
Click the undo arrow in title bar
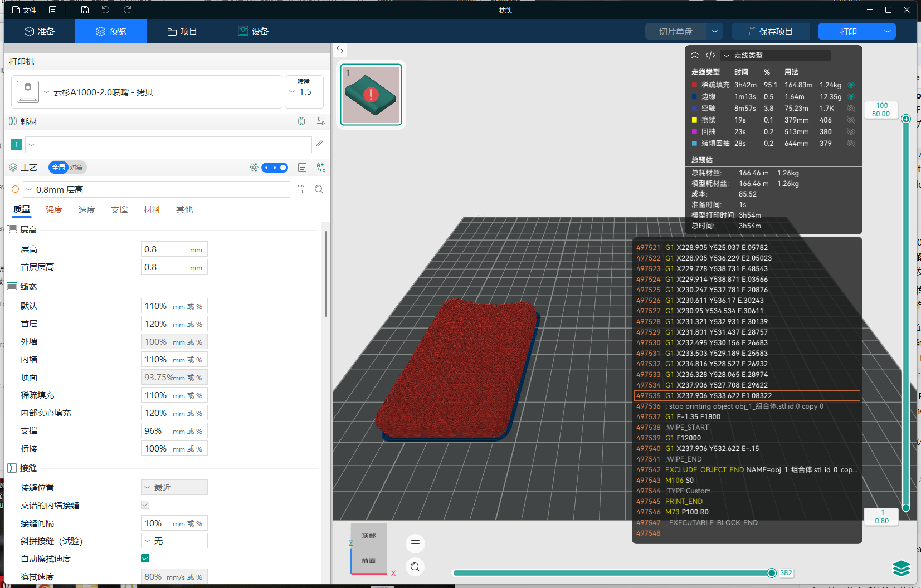point(105,10)
